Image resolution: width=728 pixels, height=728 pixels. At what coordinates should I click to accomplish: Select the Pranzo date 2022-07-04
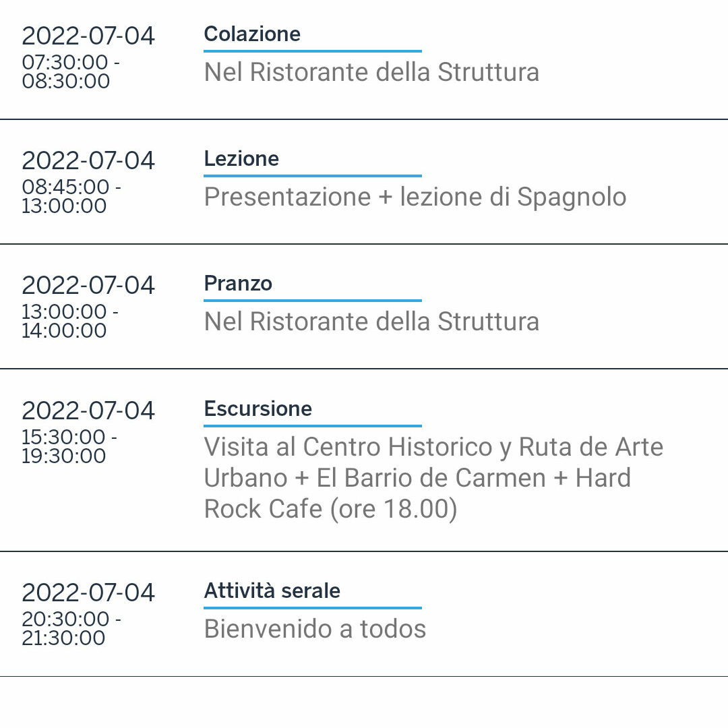click(x=88, y=285)
